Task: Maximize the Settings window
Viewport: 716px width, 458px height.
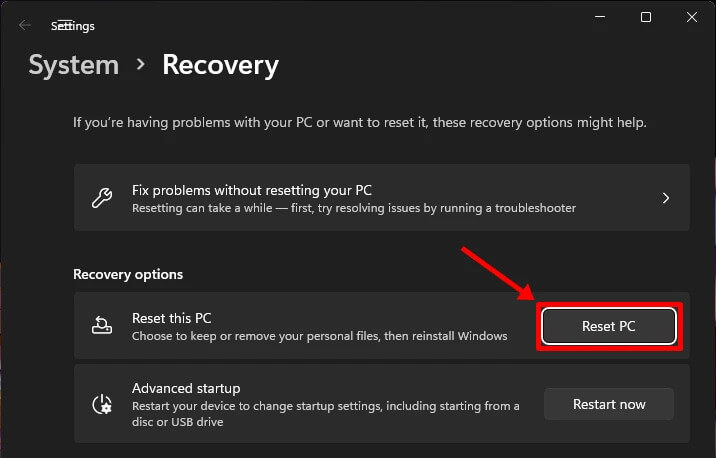Action: [x=646, y=17]
